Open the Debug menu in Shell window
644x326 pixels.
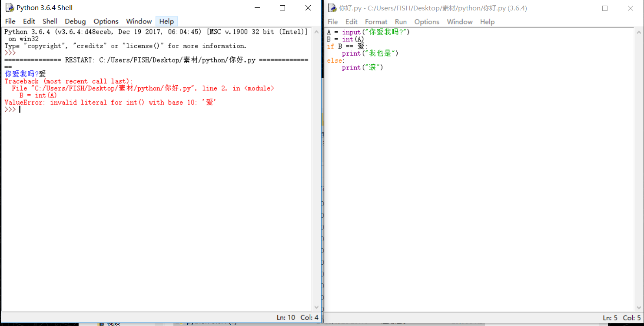tap(75, 21)
